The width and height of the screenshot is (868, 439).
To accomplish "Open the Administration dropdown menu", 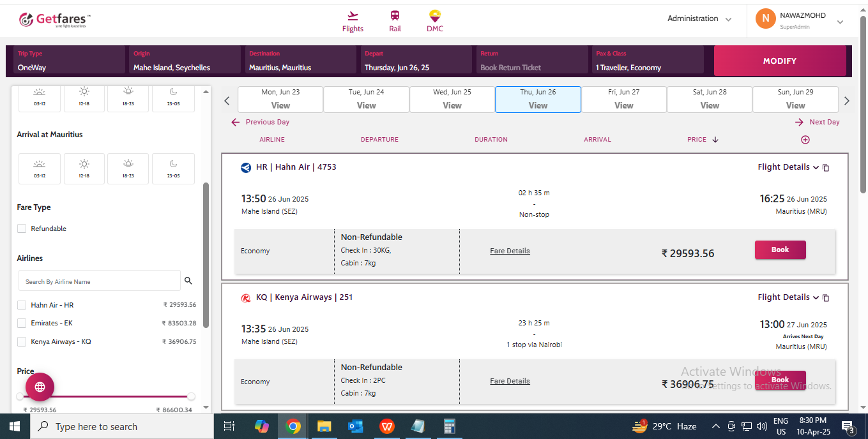I will coord(699,19).
